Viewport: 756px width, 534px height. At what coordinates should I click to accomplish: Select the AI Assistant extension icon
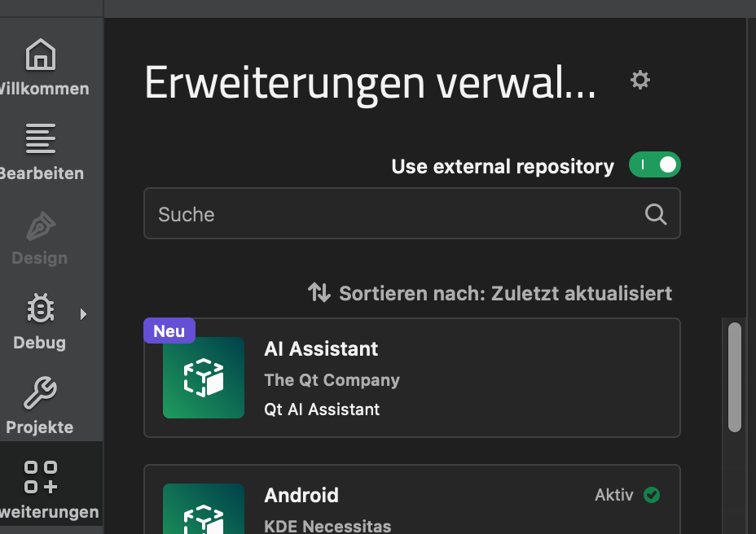tap(204, 378)
